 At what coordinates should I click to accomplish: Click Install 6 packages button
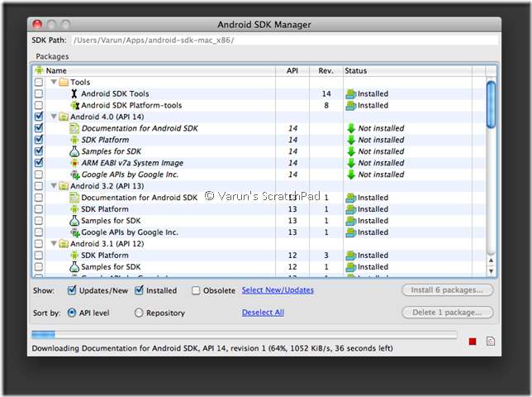(447, 290)
